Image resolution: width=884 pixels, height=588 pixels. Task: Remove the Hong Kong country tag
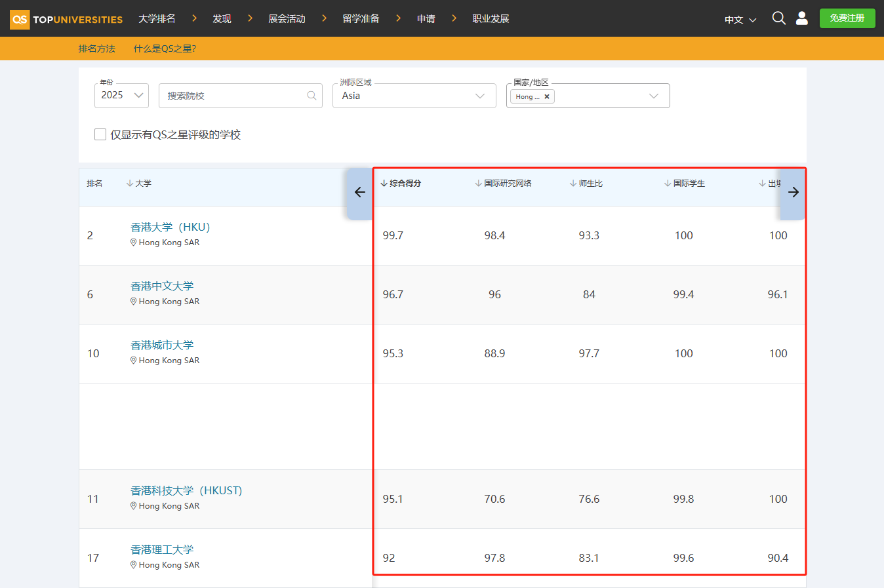[x=547, y=96]
